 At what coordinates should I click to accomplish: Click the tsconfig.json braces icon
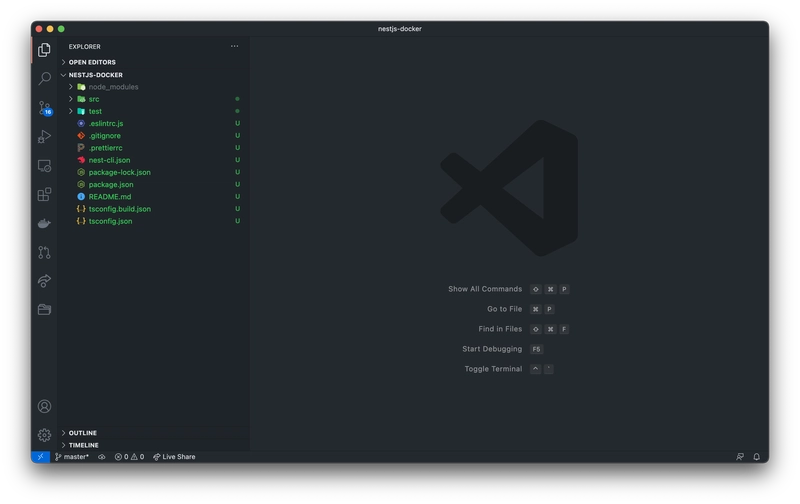coord(81,221)
